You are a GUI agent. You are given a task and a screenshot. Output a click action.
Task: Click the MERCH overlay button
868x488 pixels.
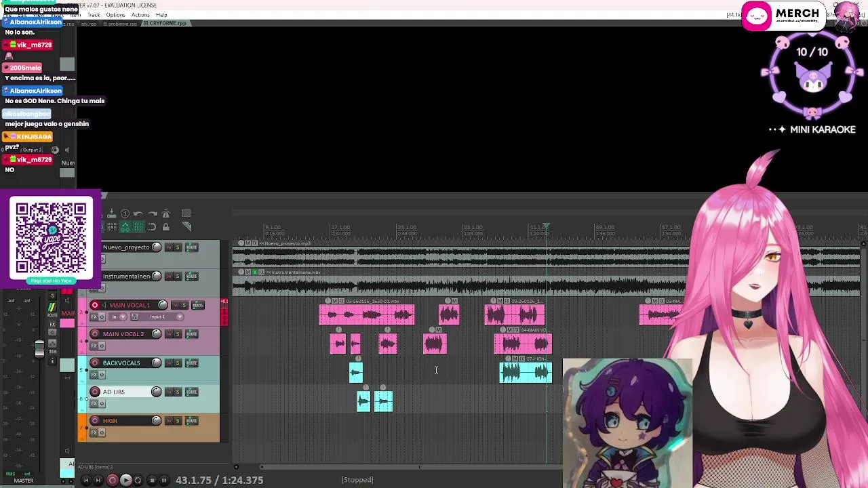[x=783, y=15]
